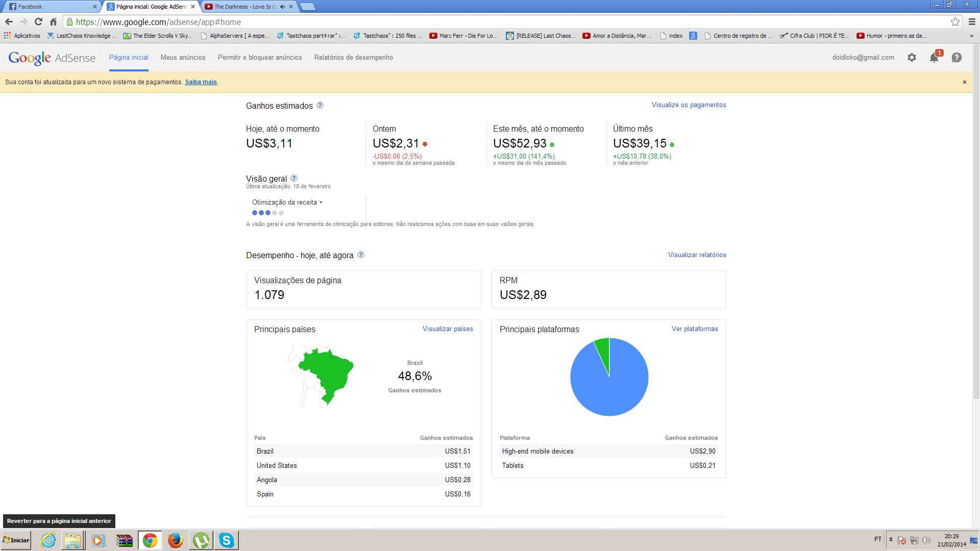Click help icon beside Ganhos estimados
Image resolution: width=980 pixels, height=551 pixels.
[x=320, y=106]
